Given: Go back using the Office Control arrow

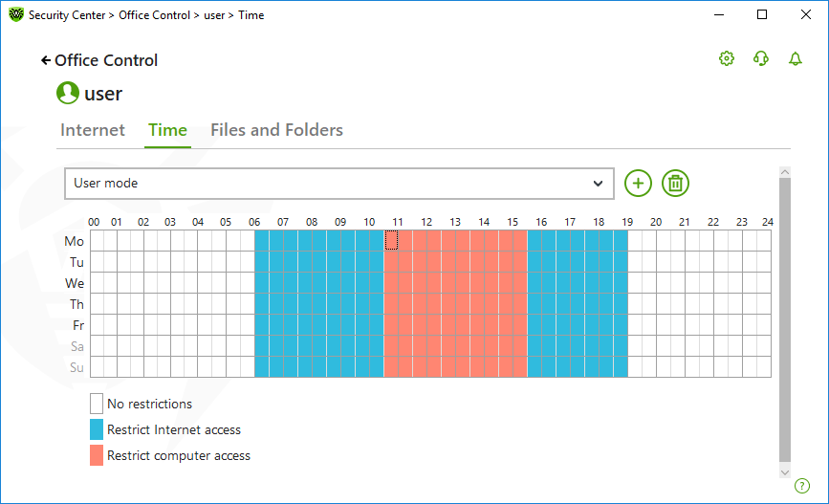Looking at the screenshot, I should 46,61.
